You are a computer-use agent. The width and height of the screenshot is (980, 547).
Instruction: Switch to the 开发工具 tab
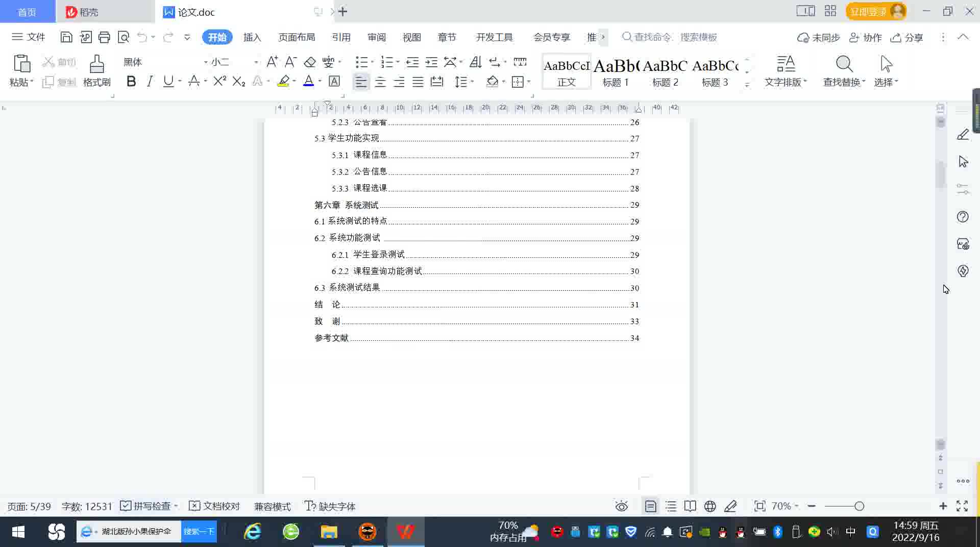point(494,37)
